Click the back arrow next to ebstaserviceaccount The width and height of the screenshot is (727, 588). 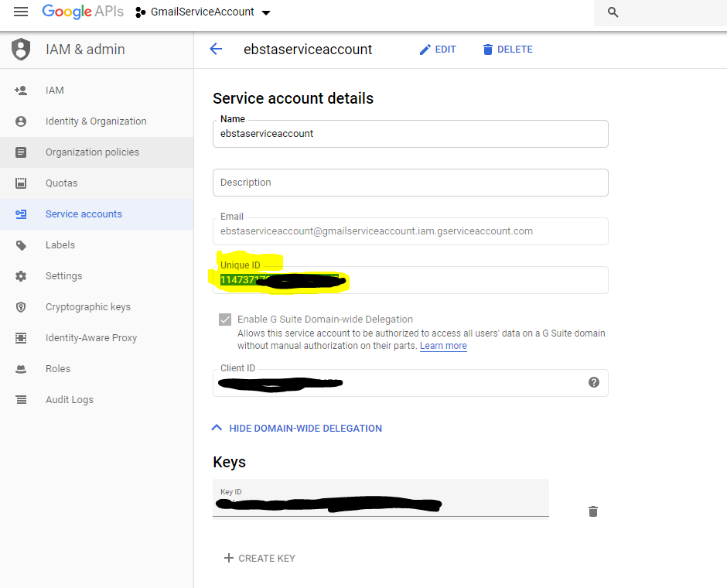click(216, 50)
